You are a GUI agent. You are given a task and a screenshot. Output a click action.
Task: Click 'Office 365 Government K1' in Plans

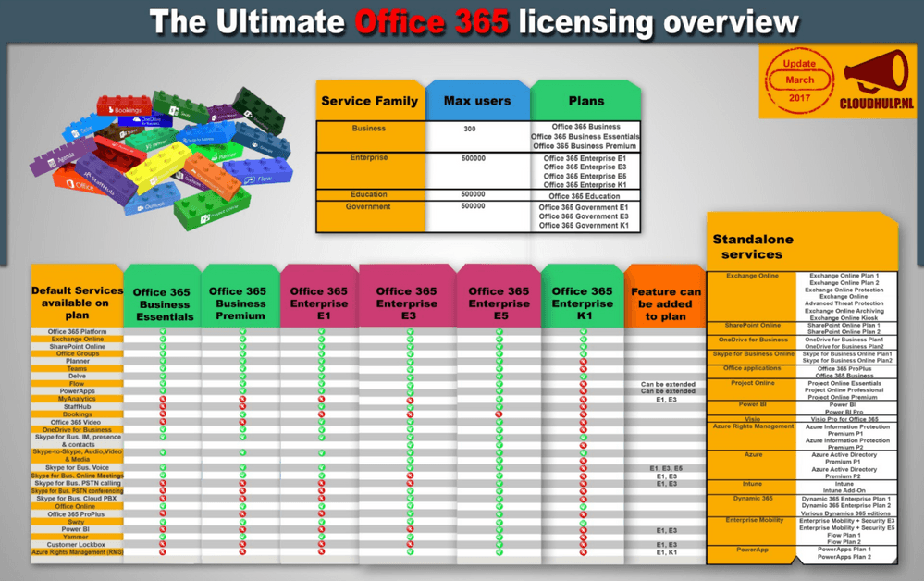584,226
